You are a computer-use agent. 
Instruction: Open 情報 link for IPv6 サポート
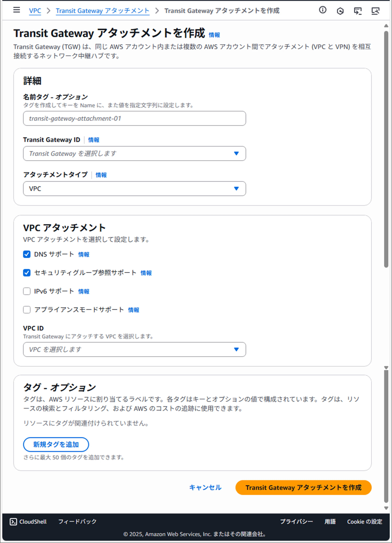pos(84,291)
